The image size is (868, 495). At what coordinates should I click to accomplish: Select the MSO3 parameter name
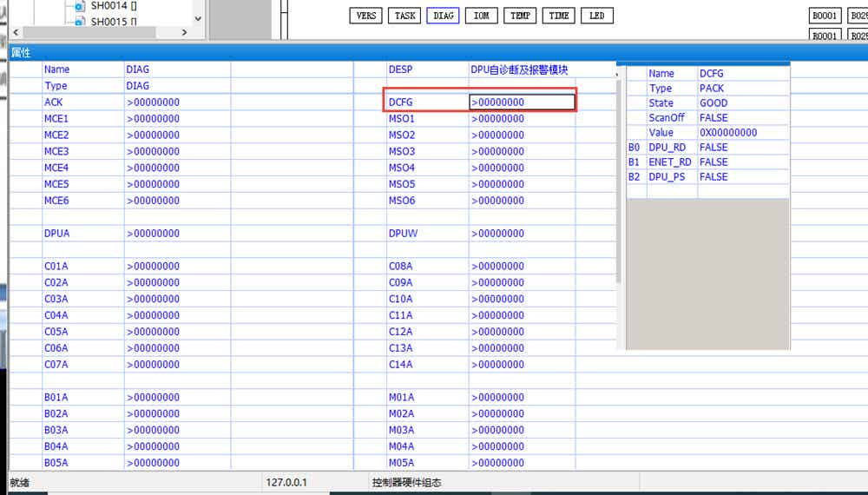401,151
